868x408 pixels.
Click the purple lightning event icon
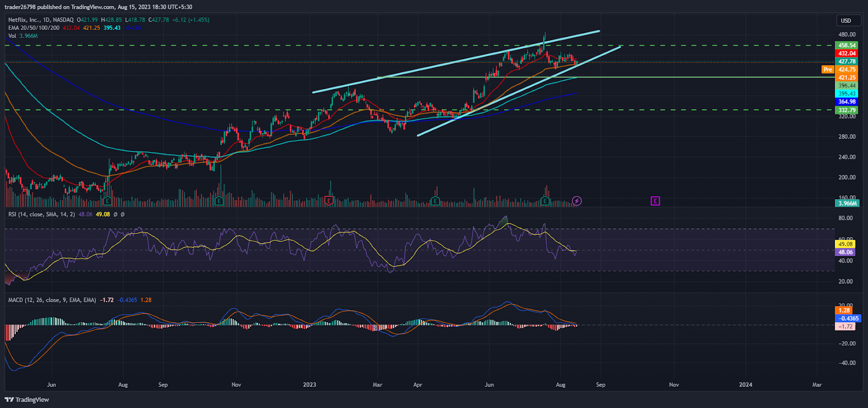[x=577, y=201]
